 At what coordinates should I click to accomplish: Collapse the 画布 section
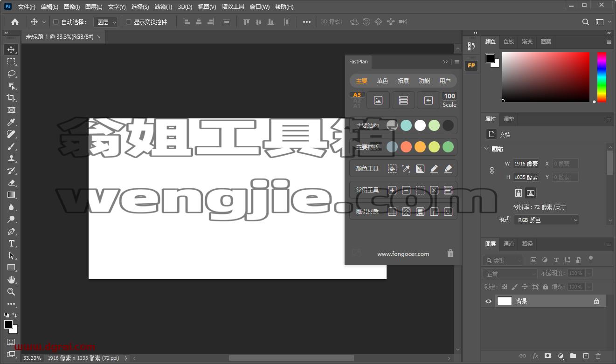pos(487,149)
